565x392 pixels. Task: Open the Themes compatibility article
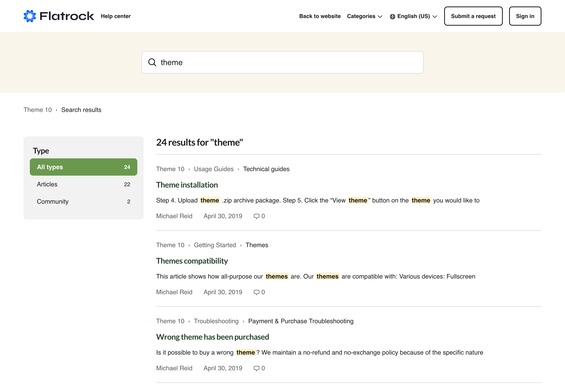[x=192, y=261]
